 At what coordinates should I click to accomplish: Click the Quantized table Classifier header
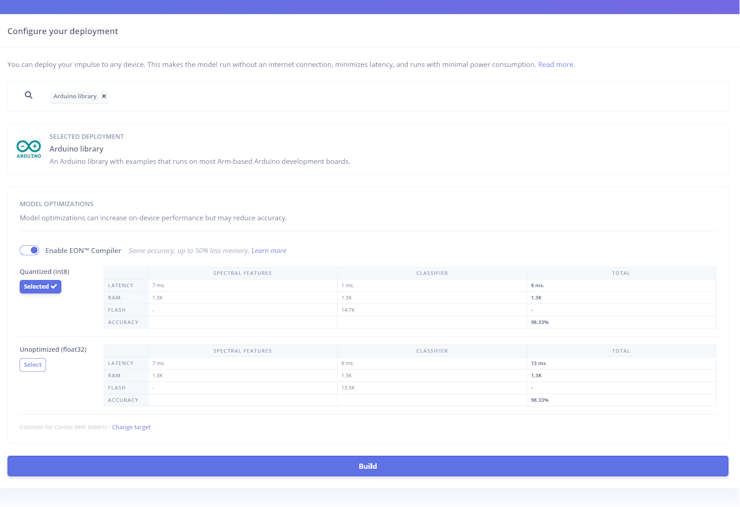tap(432, 273)
